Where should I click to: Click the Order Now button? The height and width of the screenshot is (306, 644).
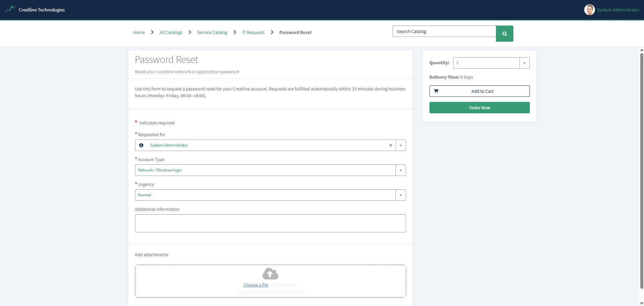[x=479, y=108]
